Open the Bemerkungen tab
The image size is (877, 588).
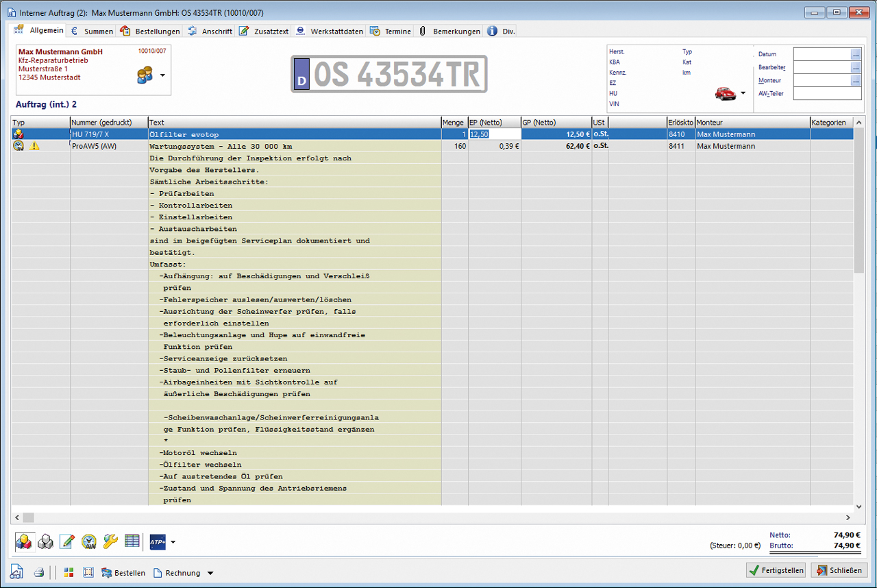pyautogui.click(x=449, y=31)
